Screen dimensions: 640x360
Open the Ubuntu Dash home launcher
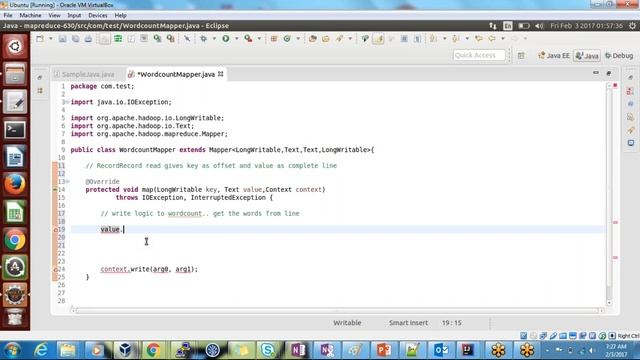(15, 46)
